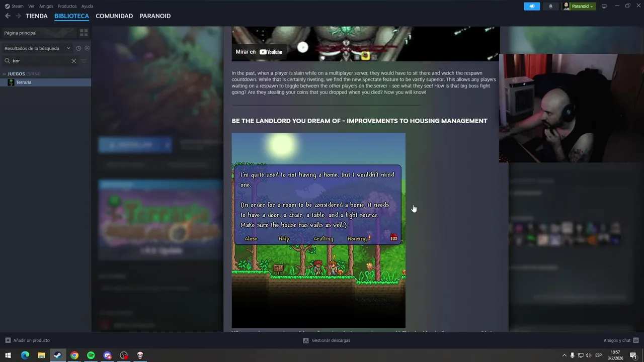Open the Amigos menu

[46, 6]
